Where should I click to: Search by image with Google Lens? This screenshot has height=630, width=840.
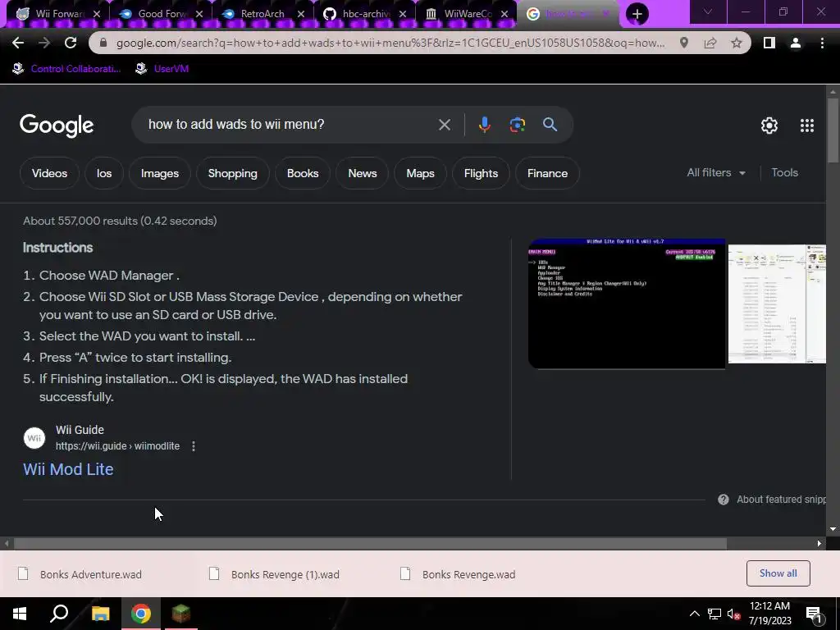(x=517, y=125)
